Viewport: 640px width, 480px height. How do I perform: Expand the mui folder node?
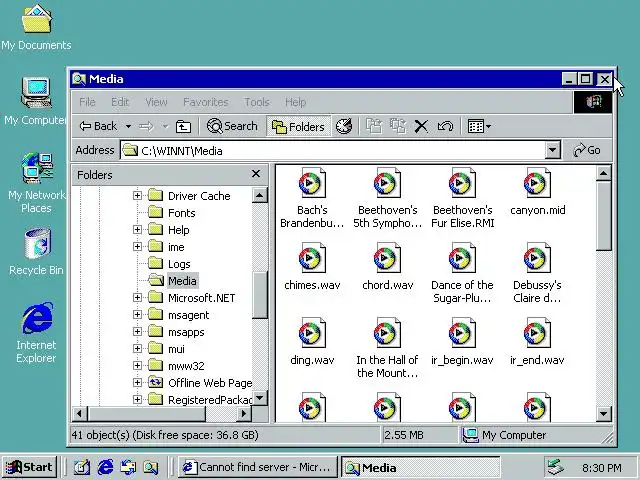137,349
